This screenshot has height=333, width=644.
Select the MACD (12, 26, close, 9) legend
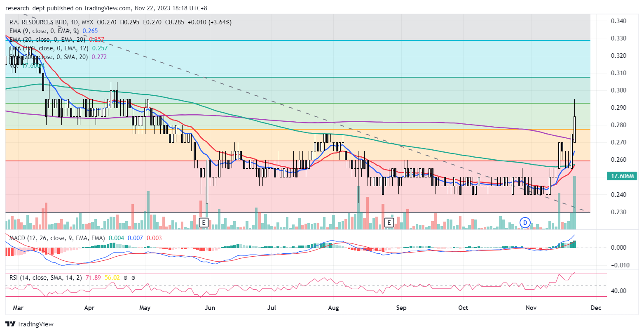pos(58,238)
